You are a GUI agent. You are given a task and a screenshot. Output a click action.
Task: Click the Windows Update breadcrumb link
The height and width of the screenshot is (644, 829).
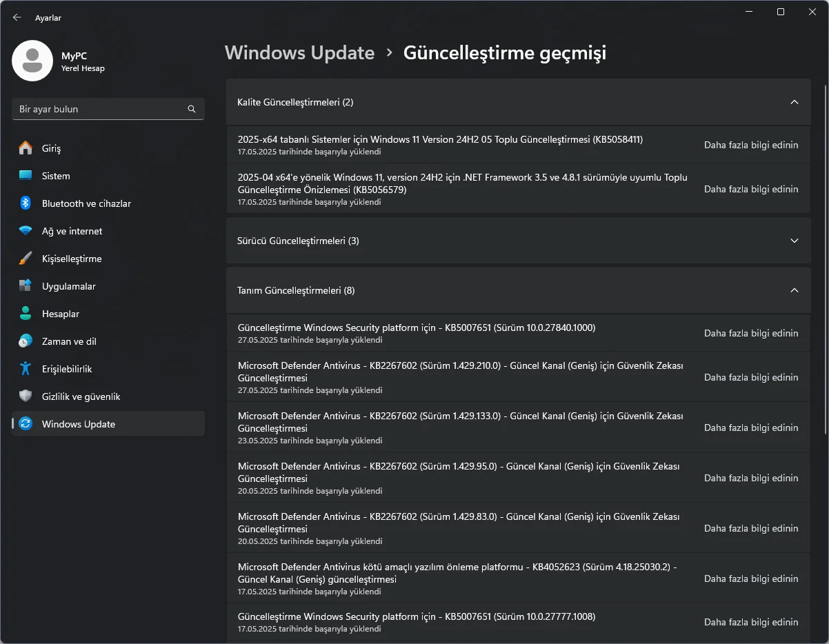coord(299,53)
